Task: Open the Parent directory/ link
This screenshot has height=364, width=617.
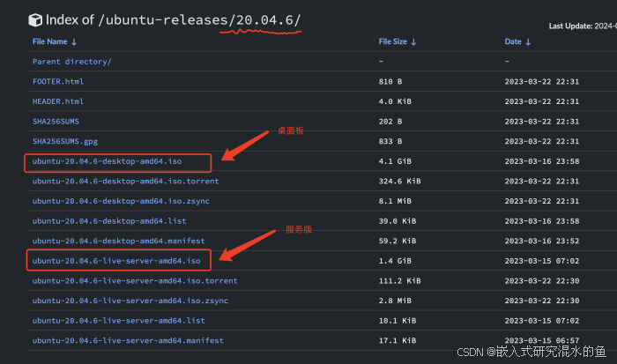Action: (x=72, y=62)
